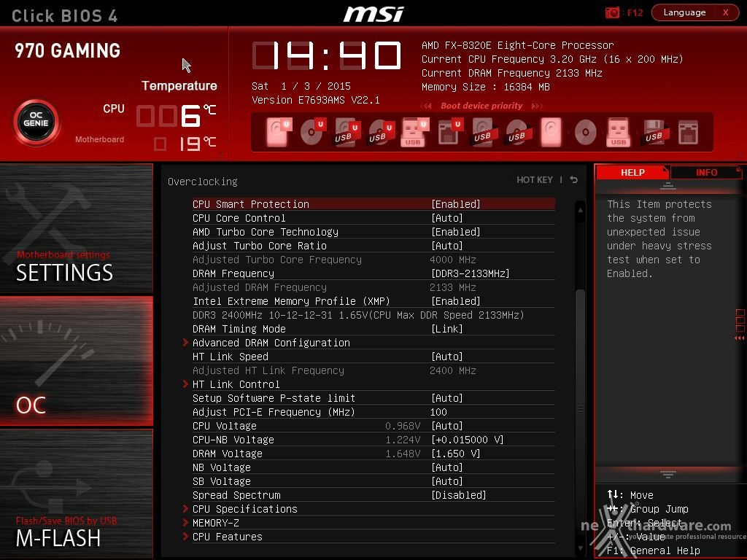The image size is (747, 560).
Task: Click the settings list scroll down arrow
Action: pyautogui.click(x=580, y=548)
